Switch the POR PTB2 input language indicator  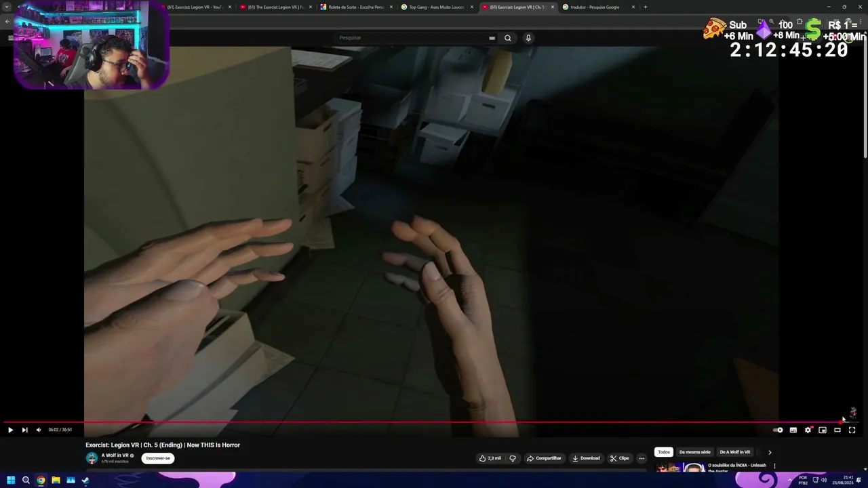(803, 480)
